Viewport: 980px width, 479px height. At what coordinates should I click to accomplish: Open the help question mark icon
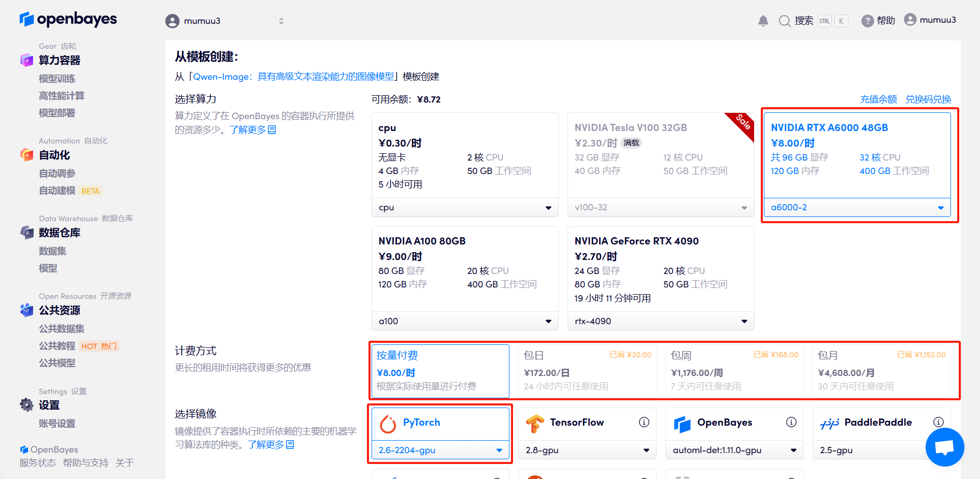click(867, 21)
